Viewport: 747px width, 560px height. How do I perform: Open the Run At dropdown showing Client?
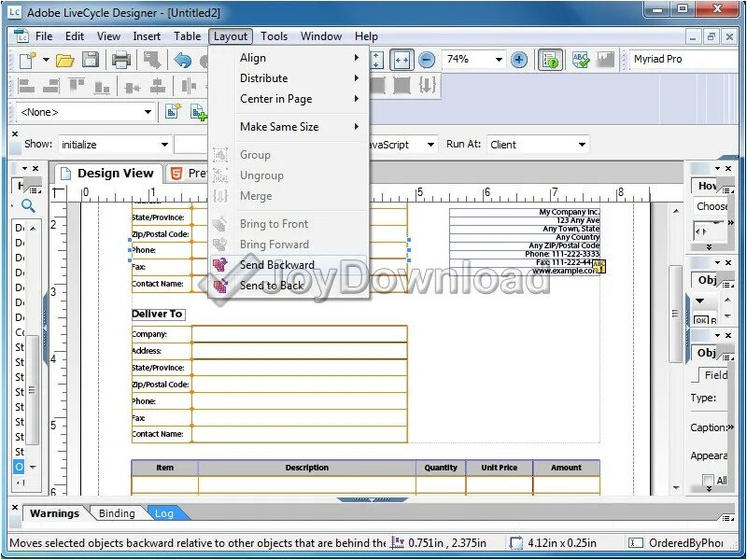[x=581, y=144]
